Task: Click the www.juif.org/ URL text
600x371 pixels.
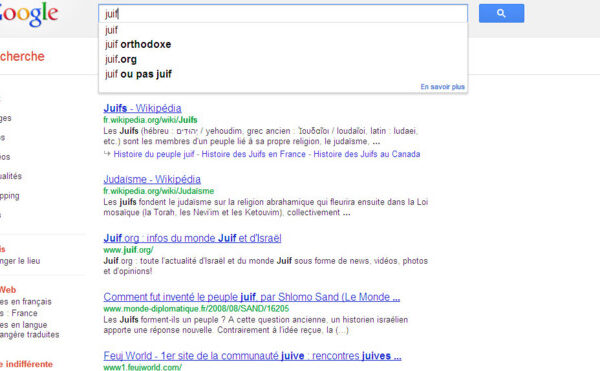Action: point(128,250)
